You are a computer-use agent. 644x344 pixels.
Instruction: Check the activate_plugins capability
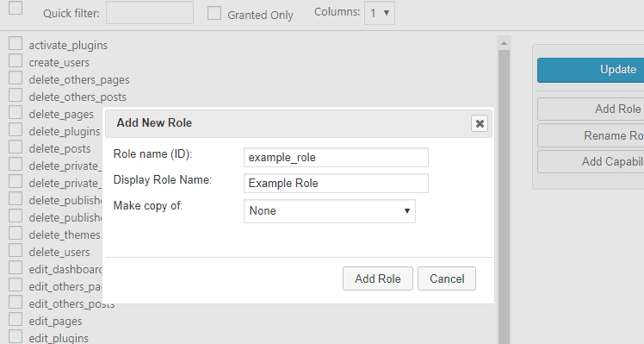tap(15, 43)
